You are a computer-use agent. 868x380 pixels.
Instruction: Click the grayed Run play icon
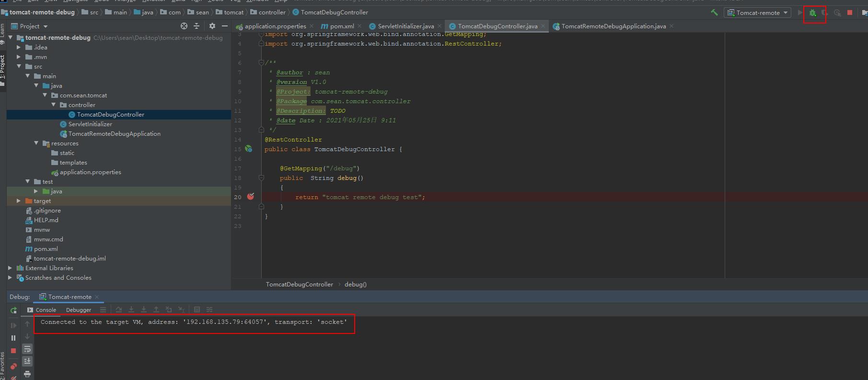coord(800,13)
